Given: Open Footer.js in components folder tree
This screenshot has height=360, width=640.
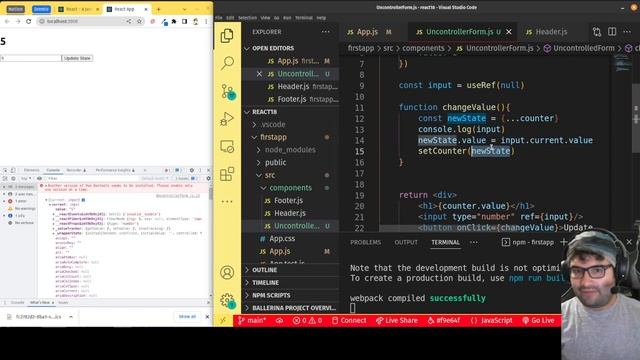Looking at the screenshot, I should tap(288, 200).
